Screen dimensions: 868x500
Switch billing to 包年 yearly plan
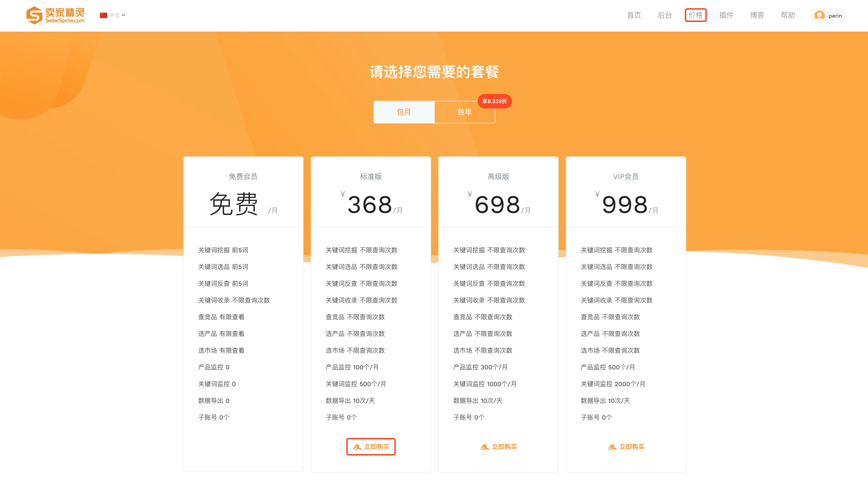pos(464,112)
